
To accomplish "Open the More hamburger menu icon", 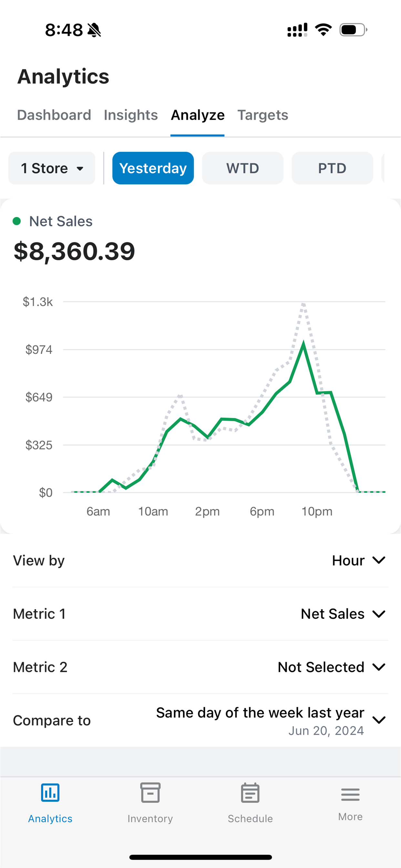I will click(350, 794).
